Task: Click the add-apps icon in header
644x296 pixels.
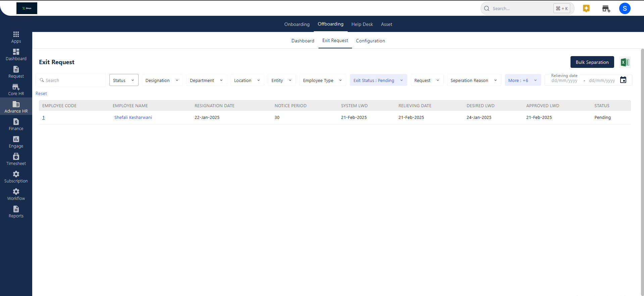Action: click(x=606, y=9)
